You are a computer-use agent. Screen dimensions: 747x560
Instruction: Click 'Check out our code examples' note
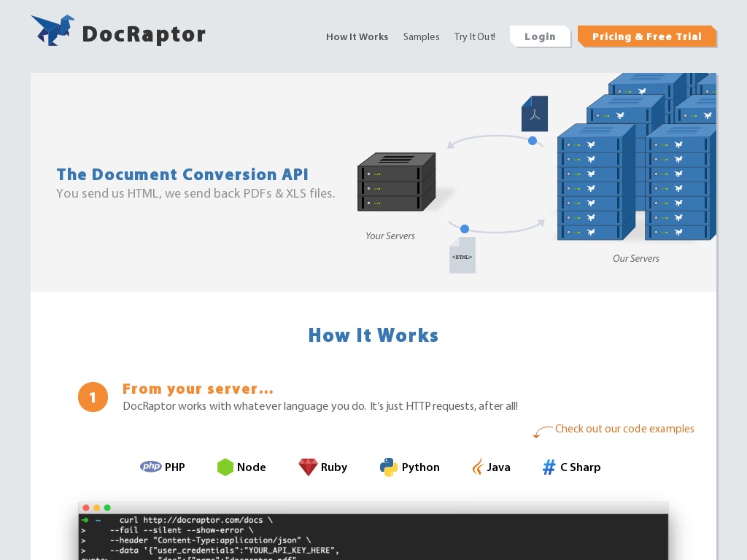point(624,429)
